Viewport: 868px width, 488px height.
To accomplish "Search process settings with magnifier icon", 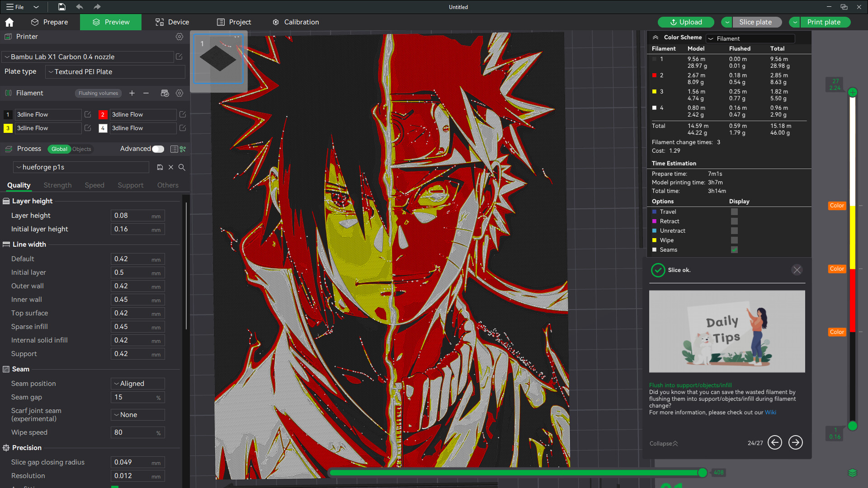I will coord(182,167).
